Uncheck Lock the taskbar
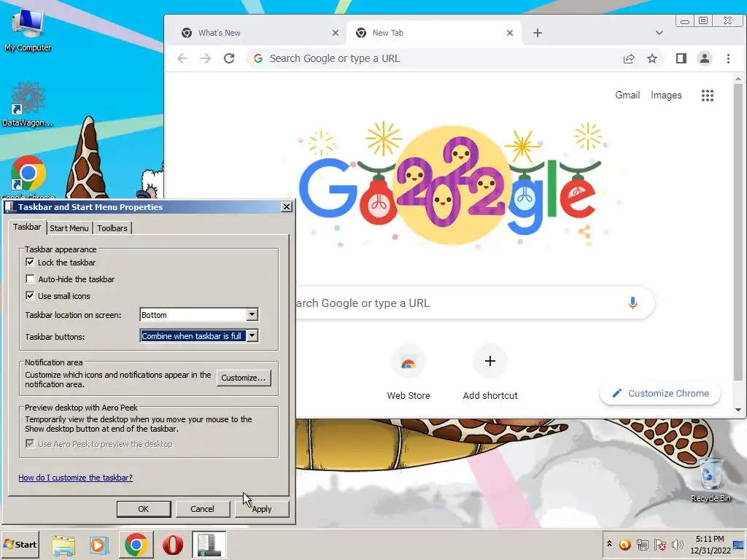Viewport: 747px width, 560px height. pos(30,262)
